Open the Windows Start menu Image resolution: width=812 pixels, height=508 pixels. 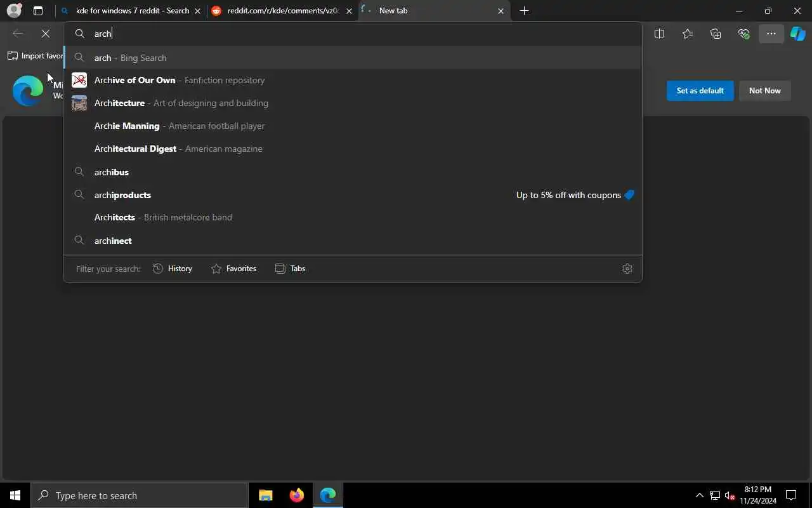click(15, 495)
